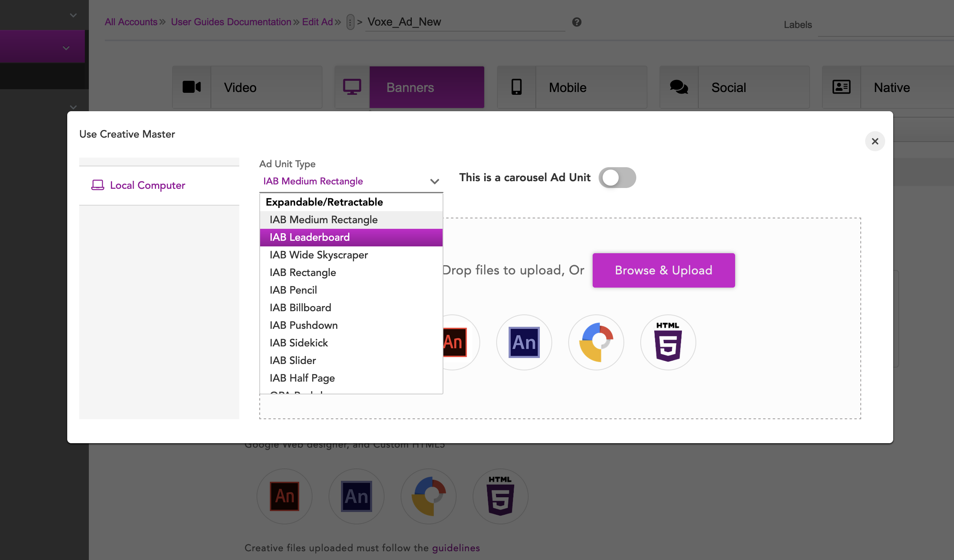Select the Local Computer source tab
The image size is (954, 560).
147,185
